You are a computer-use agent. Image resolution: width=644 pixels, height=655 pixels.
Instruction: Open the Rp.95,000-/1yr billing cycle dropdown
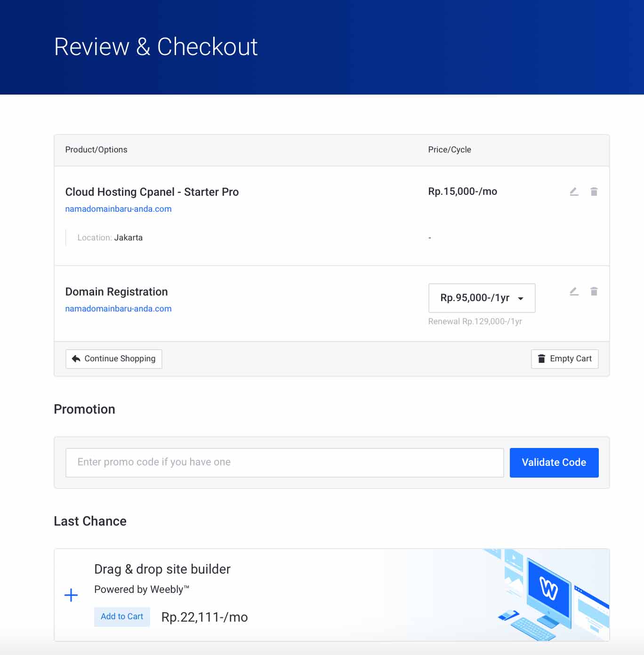[482, 298]
